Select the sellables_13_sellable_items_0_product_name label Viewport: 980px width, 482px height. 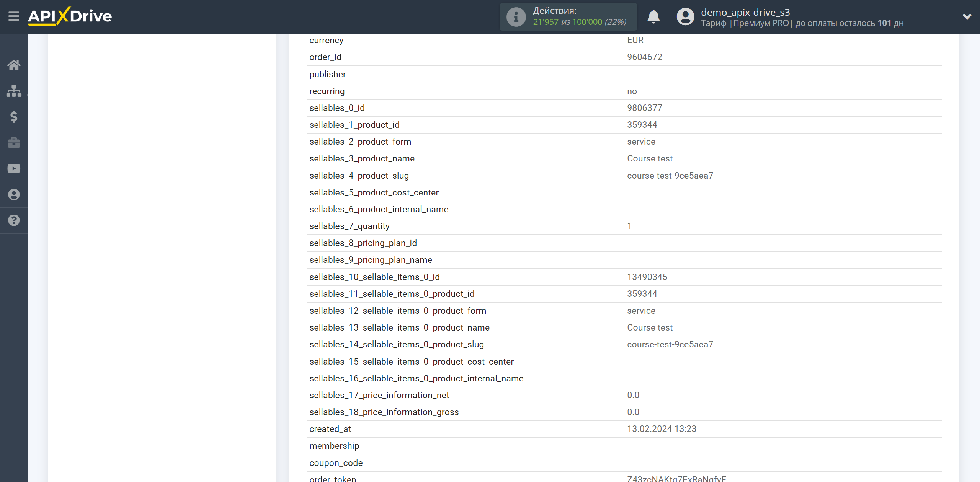399,327
